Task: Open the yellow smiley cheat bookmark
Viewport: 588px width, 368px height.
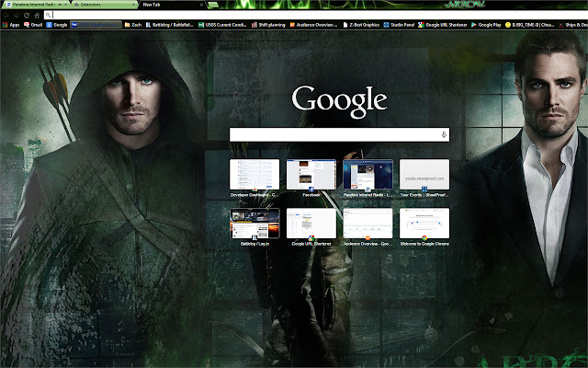Action: (x=529, y=25)
